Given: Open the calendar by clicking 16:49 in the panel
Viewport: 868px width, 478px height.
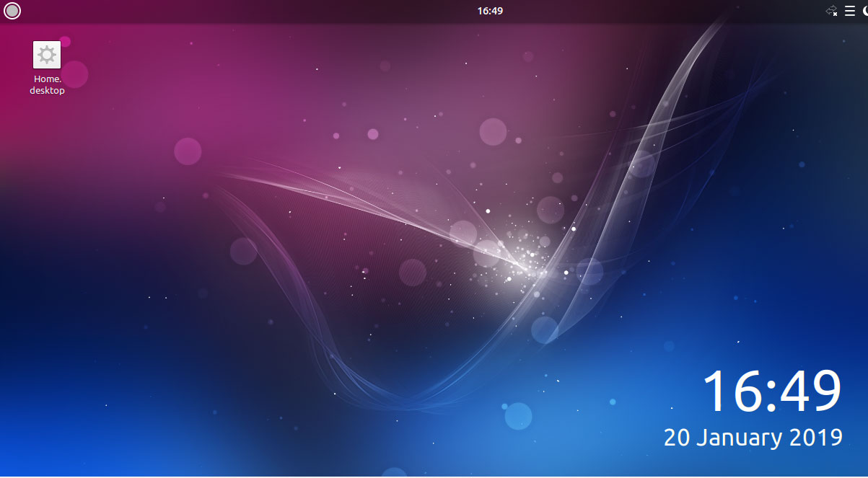Looking at the screenshot, I should point(491,10).
